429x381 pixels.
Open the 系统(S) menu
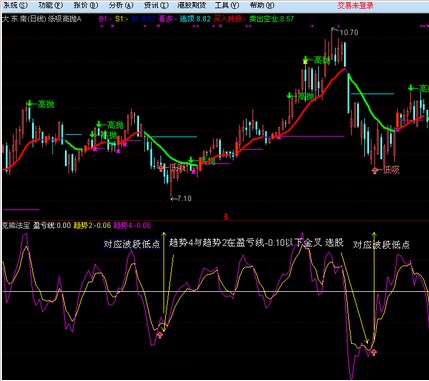[15, 5]
